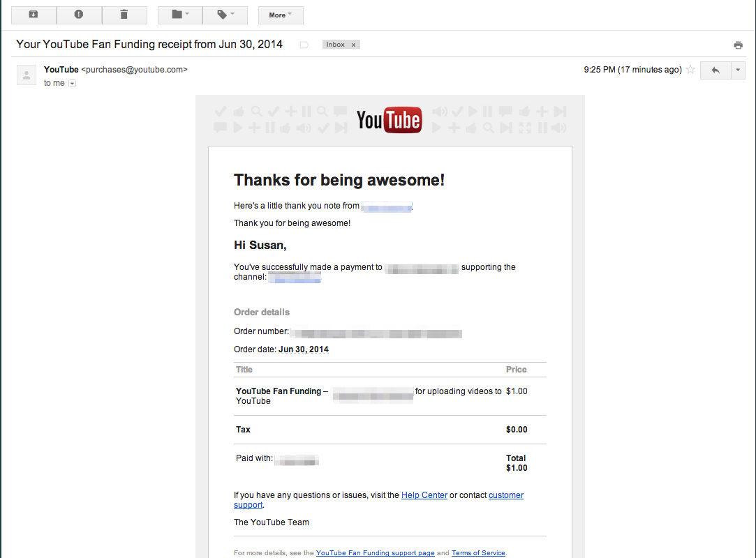This screenshot has width=756, height=558.
Task: Click the 'The YouTube Team' signature
Action: click(272, 522)
